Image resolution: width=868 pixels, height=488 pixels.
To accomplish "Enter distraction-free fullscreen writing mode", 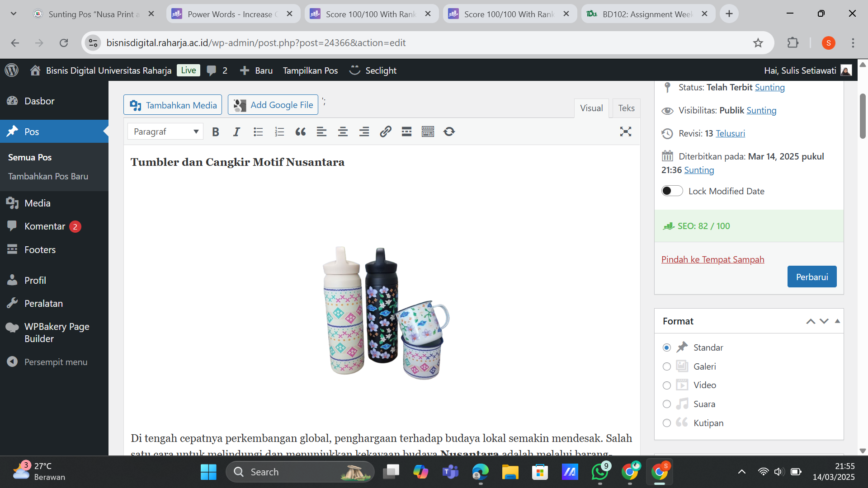I will point(626,132).
